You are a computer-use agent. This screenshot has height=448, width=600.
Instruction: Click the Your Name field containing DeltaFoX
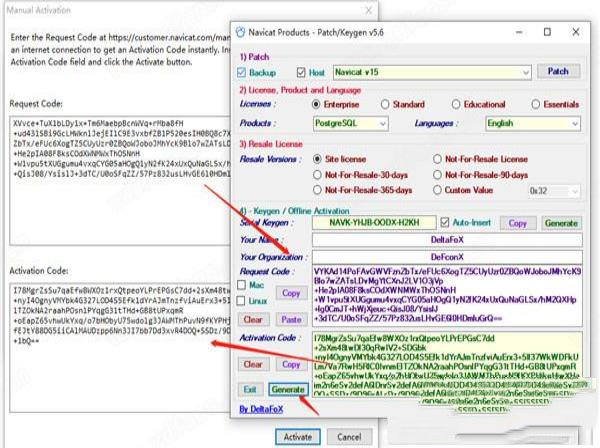[x=447, y=240]
